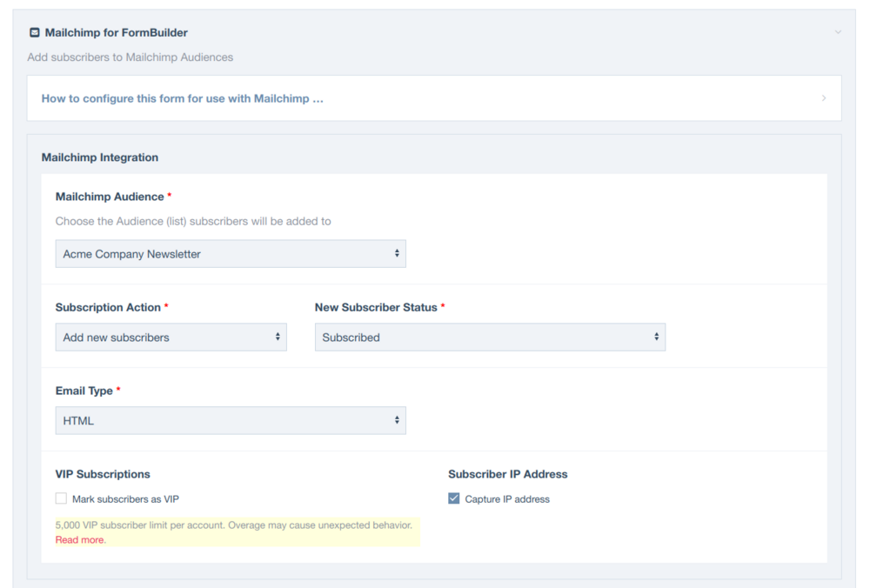The image size is (870, 588).
Task: Open the Subscription Action dropdown
Action: (171, 337)
